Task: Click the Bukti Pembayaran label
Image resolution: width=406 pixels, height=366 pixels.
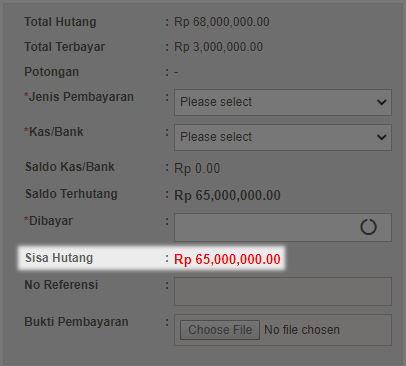Action: [x=76, y=322]
